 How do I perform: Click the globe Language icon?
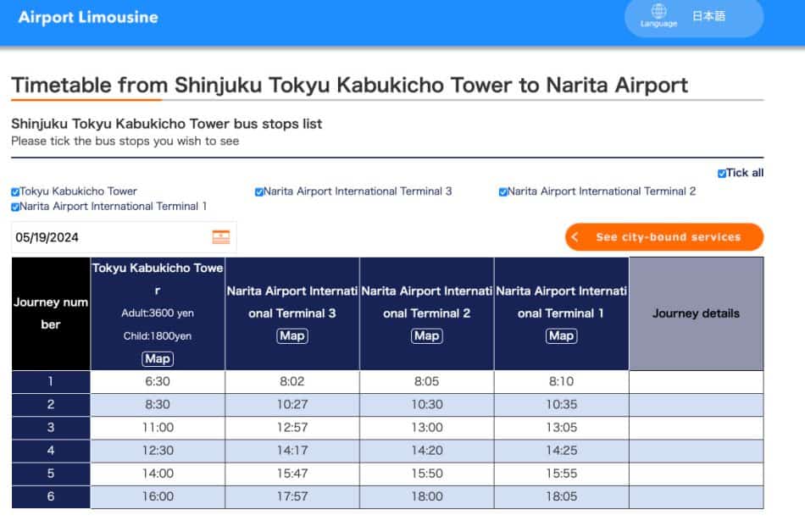click(658, 12)
